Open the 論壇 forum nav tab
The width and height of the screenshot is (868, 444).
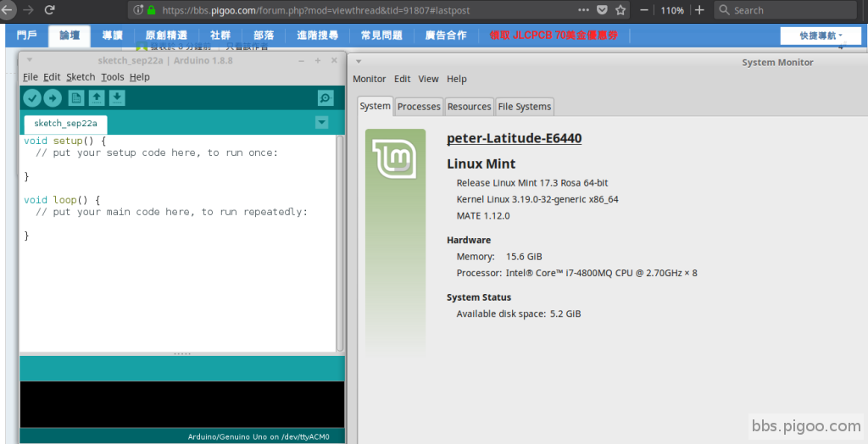[x=70, y=36]
